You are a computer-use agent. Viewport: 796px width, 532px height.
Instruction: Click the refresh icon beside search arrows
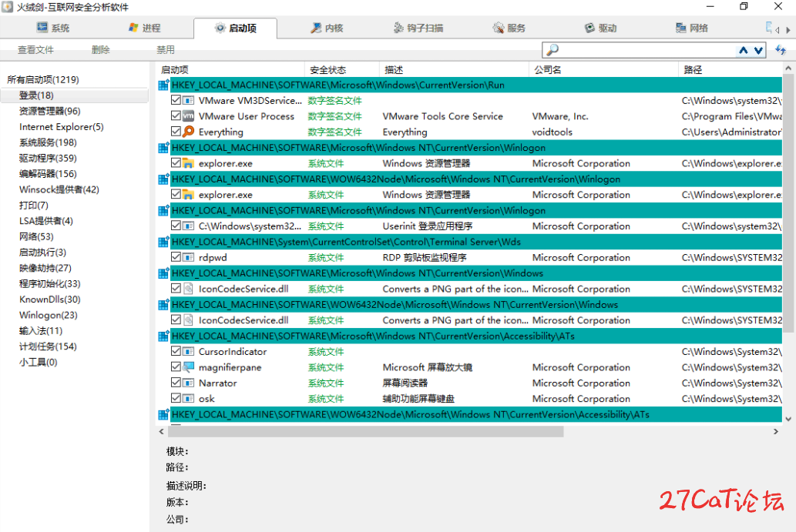[781, 50]
